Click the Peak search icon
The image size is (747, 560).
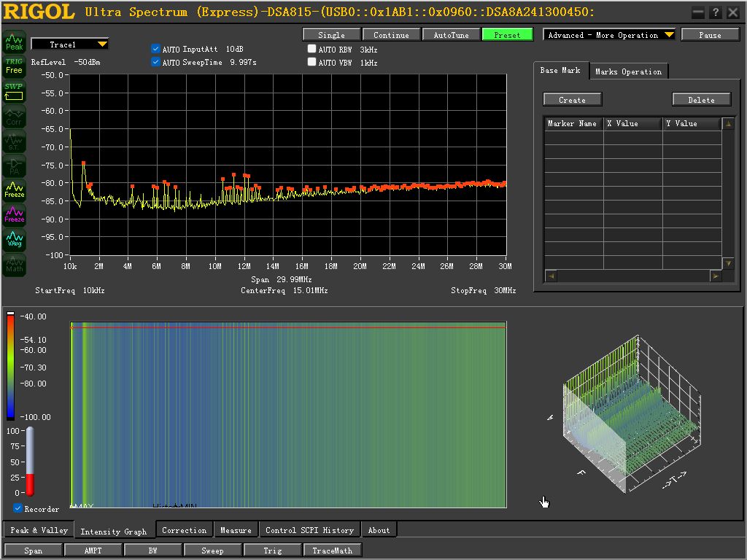15,42
